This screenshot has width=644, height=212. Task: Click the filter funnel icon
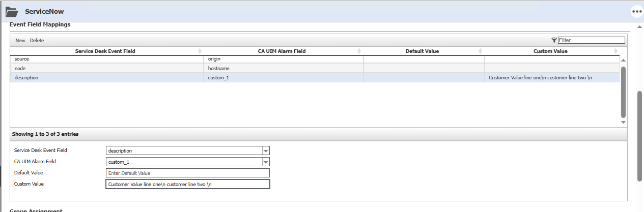click(554, 40)
